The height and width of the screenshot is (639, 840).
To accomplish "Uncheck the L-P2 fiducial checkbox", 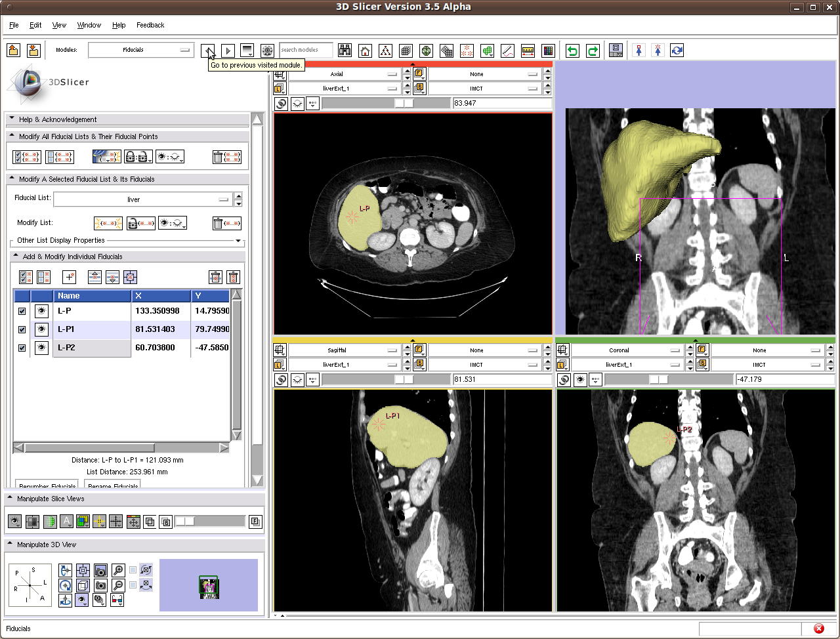I will (x=22, y=348).
